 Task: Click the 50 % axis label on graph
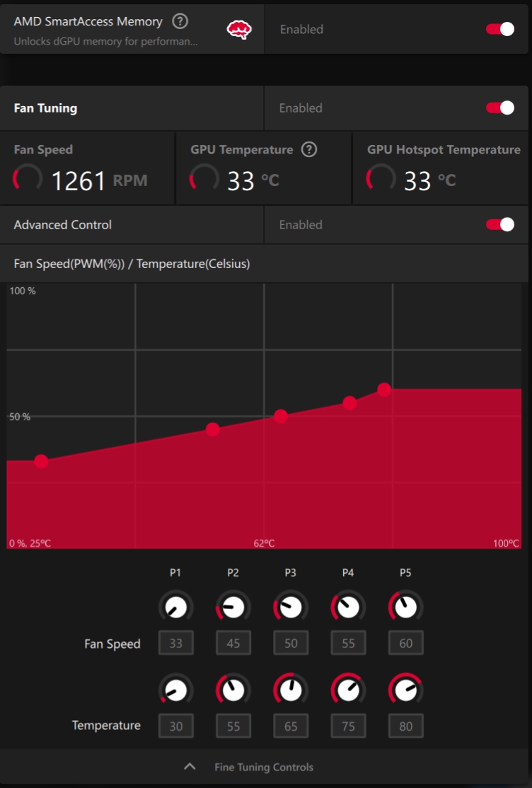point(20,417)
